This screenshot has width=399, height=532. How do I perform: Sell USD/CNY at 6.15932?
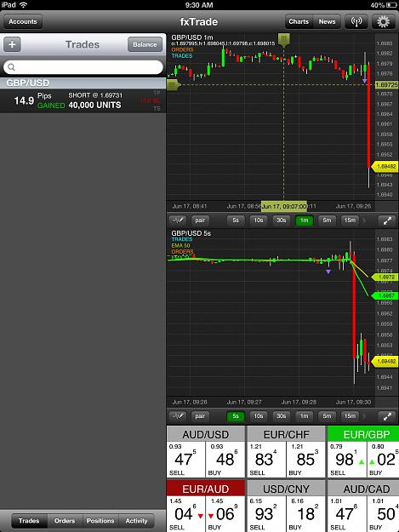coord(266,513)
